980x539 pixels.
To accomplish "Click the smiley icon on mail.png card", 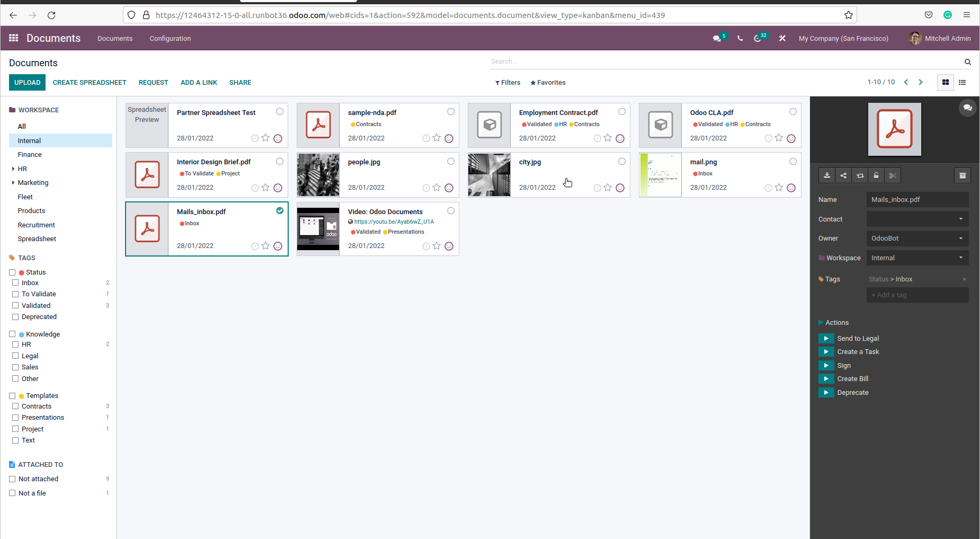I will 791,188.
